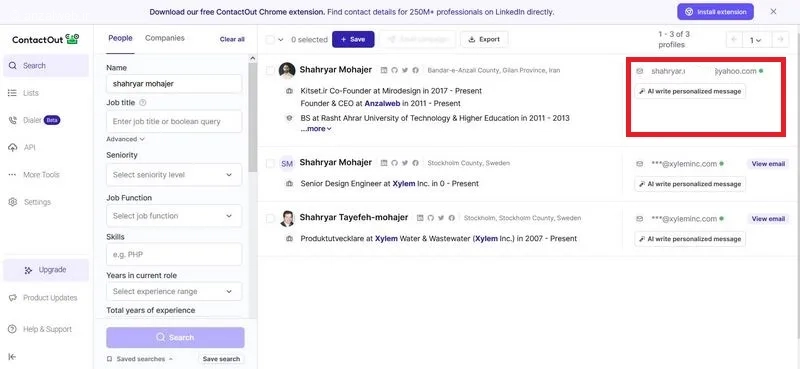800x369 pixels.
Task: Open the Anzalweb company link
Action: [x=382, y=103]
